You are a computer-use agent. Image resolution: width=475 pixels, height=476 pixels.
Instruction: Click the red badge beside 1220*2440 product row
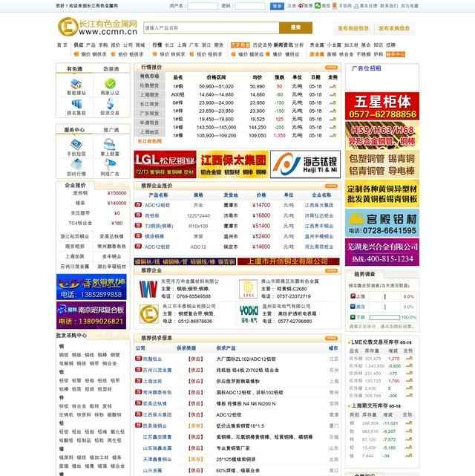(x=138, y=215)
